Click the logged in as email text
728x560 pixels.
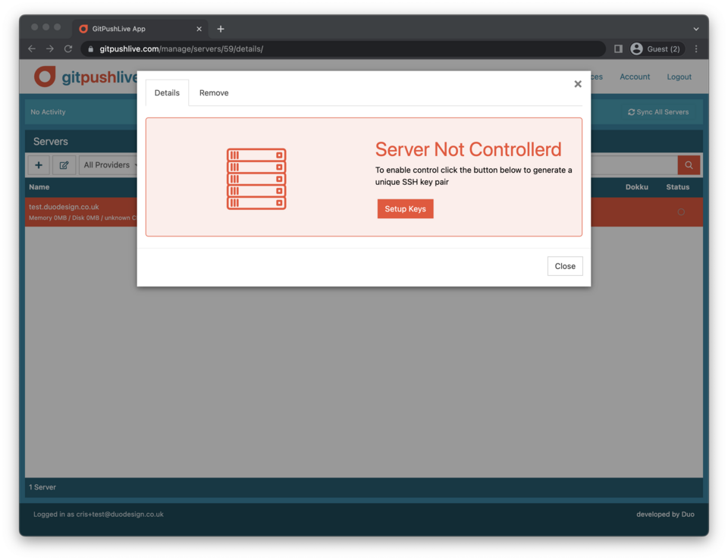point(99,514)
